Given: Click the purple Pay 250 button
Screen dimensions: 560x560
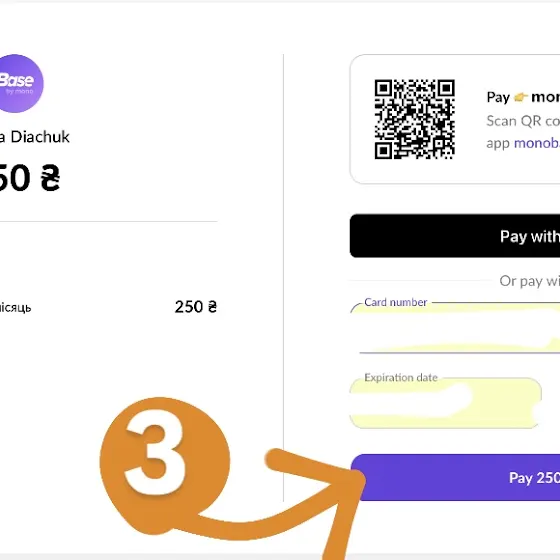Looking at the screenshot, I should [455, 477].
